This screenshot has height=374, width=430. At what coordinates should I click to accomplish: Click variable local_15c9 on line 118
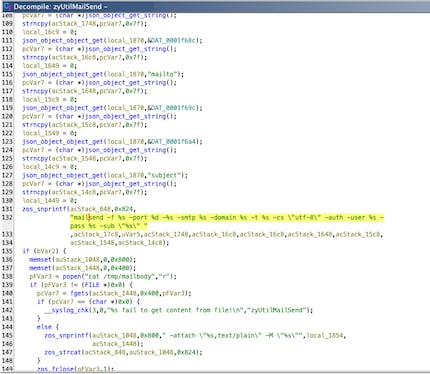click(41, 99)
